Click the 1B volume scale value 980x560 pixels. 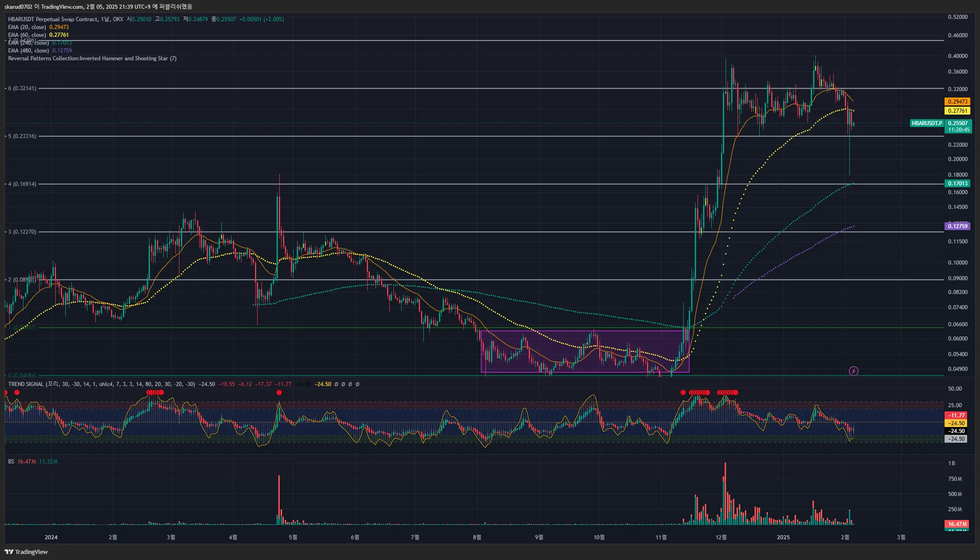[951, 463]
